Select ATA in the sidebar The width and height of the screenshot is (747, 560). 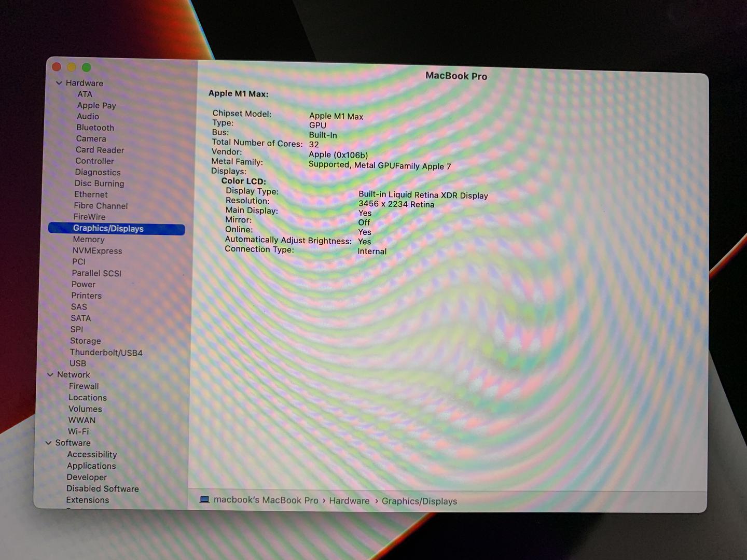pyautogui.click(x=85, y=94)
